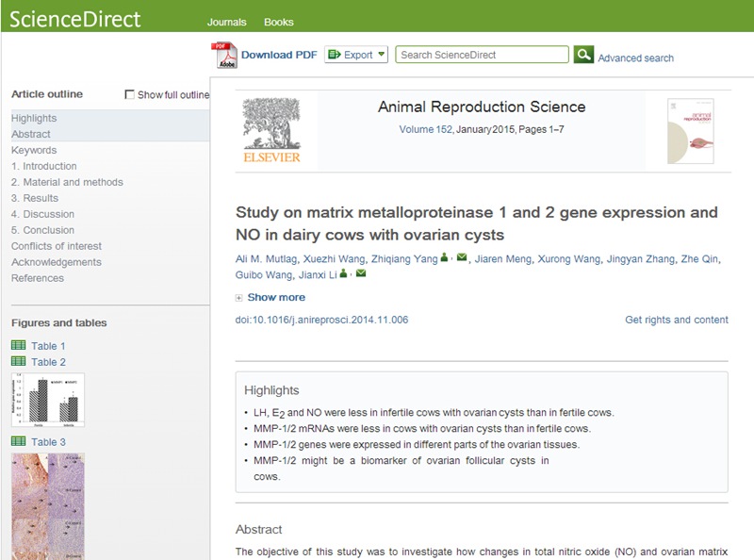Open author Ali M. Mutlag
The image size is (754, 560).
coord(266,259)
